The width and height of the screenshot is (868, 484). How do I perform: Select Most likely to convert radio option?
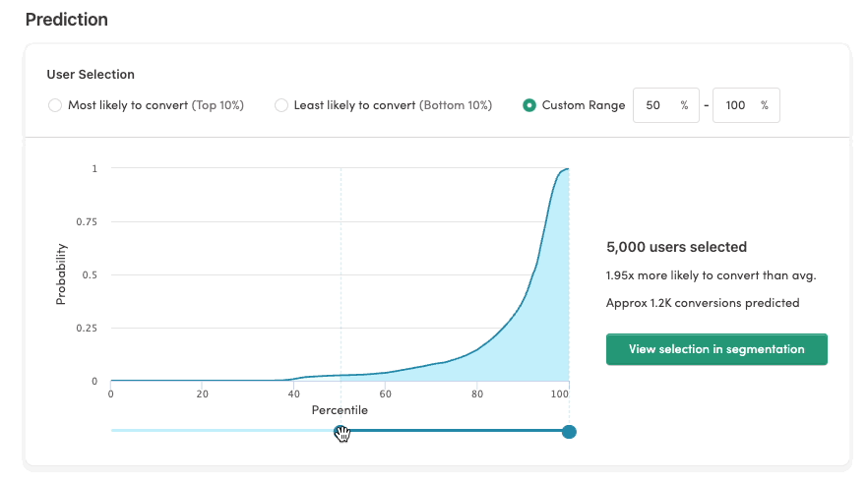pos(55,105)
